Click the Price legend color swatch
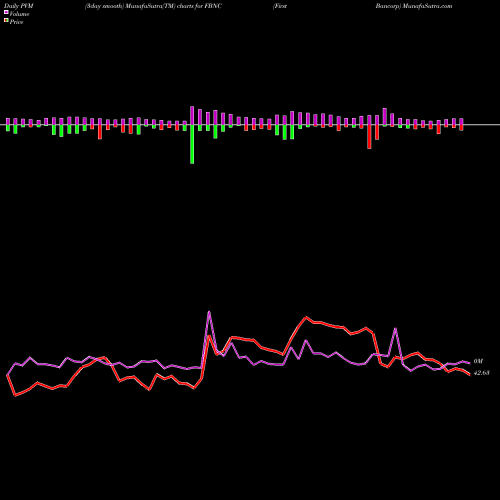This screenshot has height=500, width=500. [6, 21]
